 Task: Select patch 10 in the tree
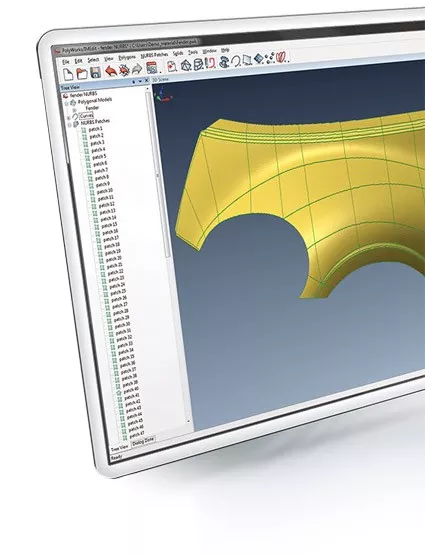(x=105, y=191)
